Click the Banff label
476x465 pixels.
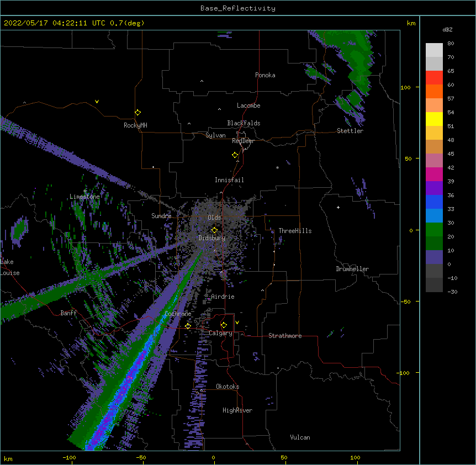(68, 313)
